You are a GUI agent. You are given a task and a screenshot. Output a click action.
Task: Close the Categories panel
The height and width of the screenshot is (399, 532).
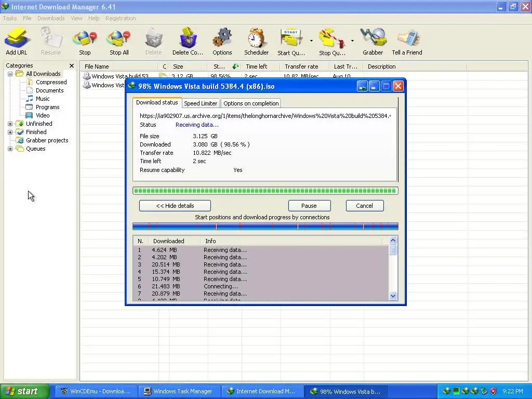coord(72,65)
